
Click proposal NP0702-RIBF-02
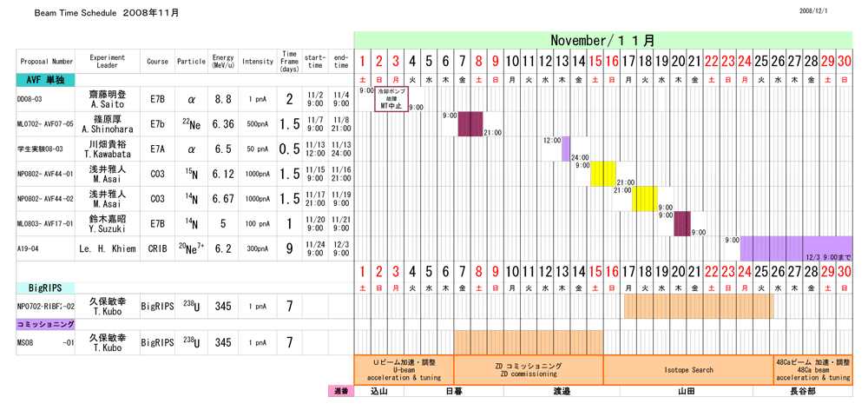[45, 306]
